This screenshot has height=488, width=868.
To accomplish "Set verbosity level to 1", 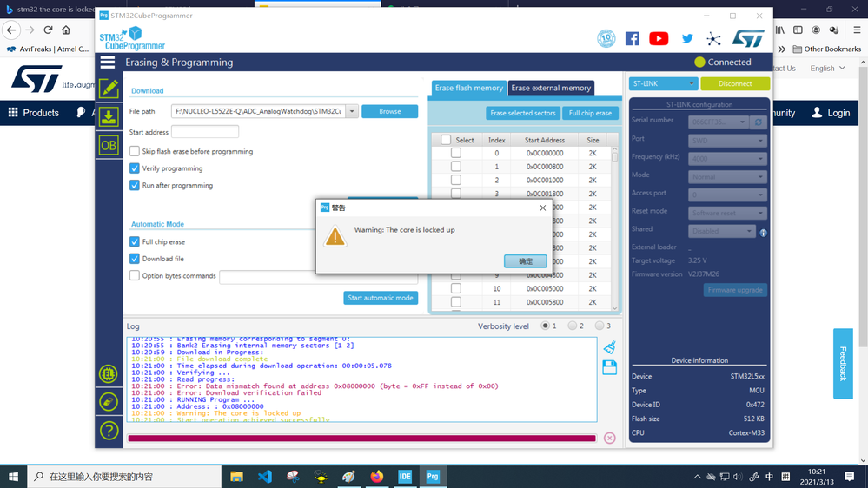I will coord(546,326).
